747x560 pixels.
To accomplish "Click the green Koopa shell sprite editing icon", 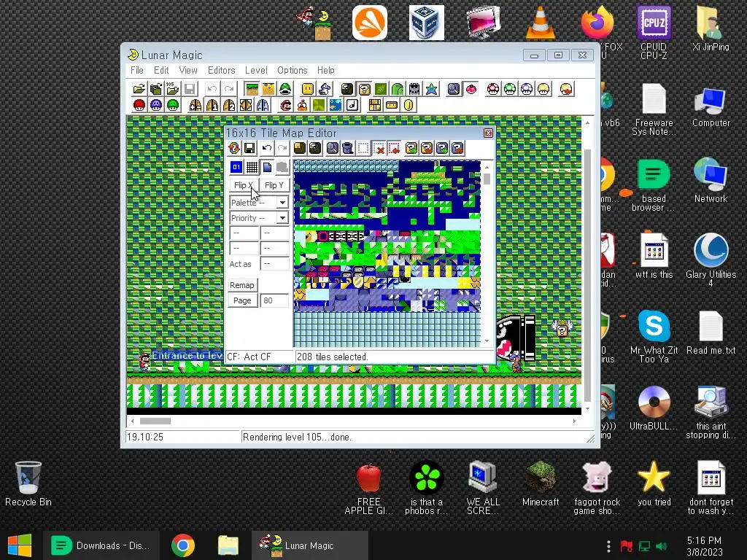I will click(x=285, y=89).
